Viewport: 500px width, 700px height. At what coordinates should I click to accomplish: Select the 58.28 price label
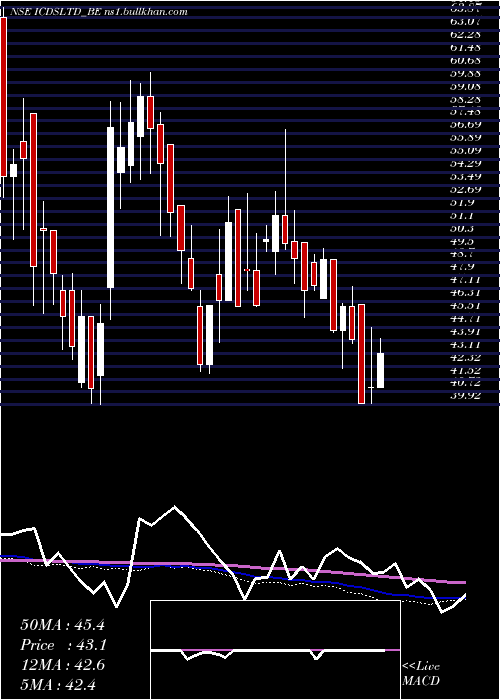point(467,98)
